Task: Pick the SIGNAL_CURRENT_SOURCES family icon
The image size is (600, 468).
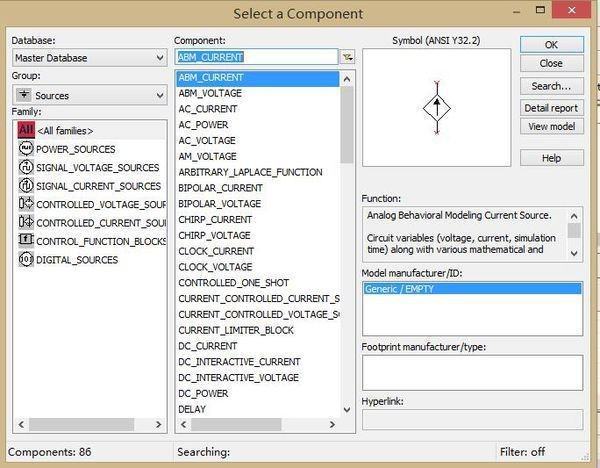Action: point(26,185)
